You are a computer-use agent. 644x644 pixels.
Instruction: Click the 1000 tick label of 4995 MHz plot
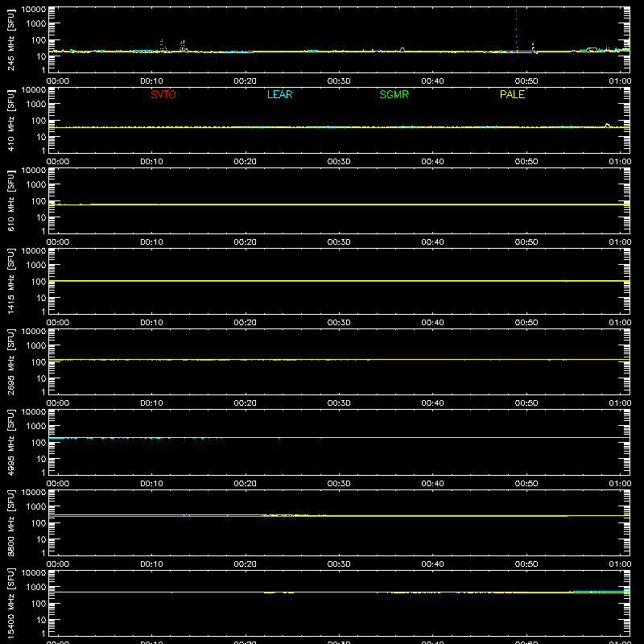(36, 427)
